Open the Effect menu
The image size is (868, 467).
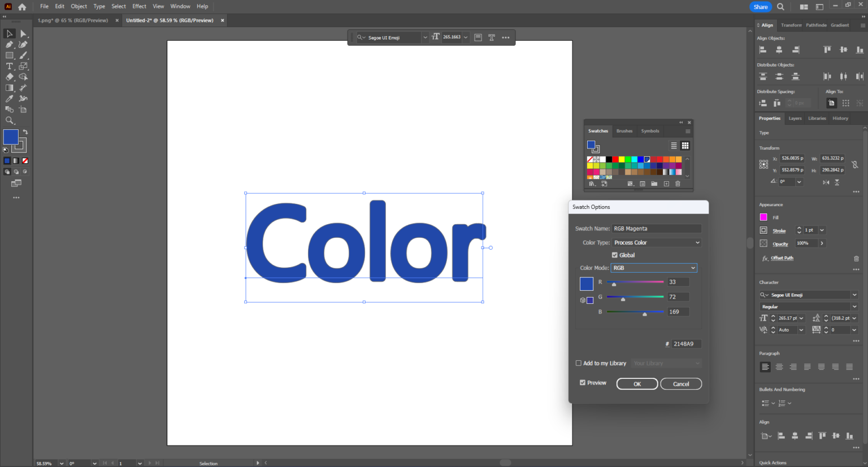point(139,6)
